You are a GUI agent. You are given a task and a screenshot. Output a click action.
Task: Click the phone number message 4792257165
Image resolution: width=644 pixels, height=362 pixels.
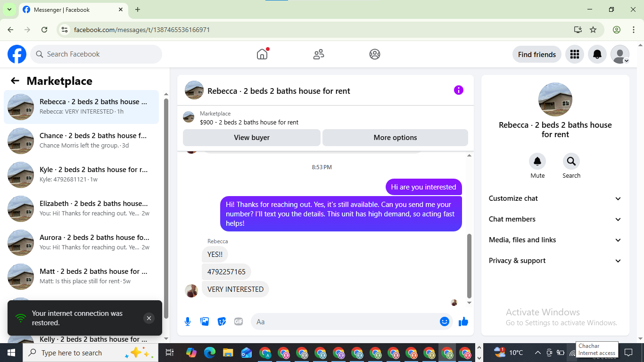click(x=226, y=272)
